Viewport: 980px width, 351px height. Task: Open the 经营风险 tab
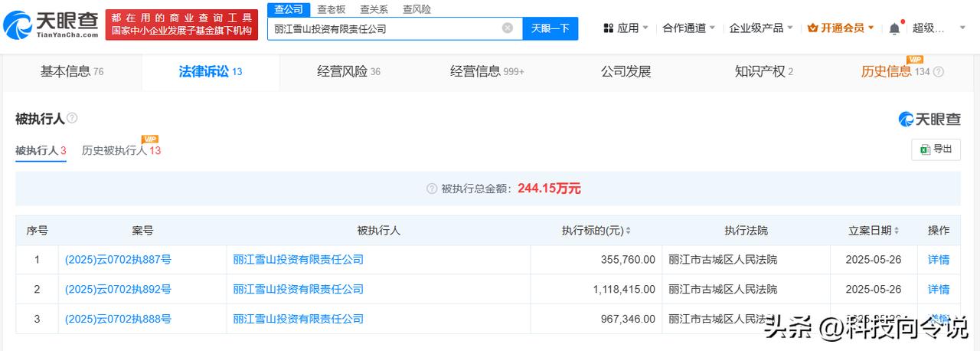[348, 72]
